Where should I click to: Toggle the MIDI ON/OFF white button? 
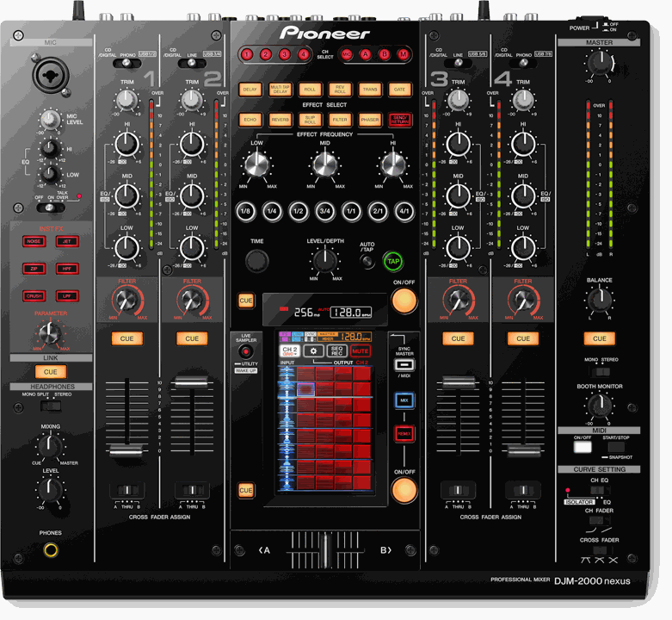coord(583,447)
